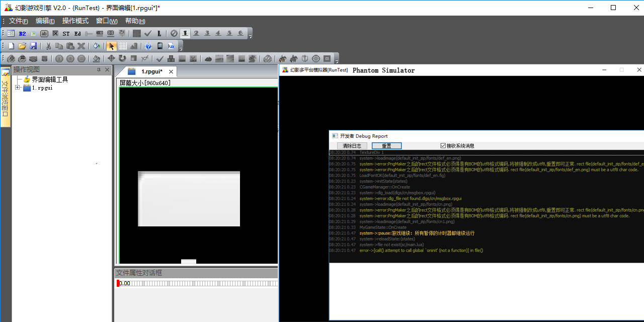Click the knight on horse icon
The width and height of the screenshot is (644, 322).
click(283, 59)
